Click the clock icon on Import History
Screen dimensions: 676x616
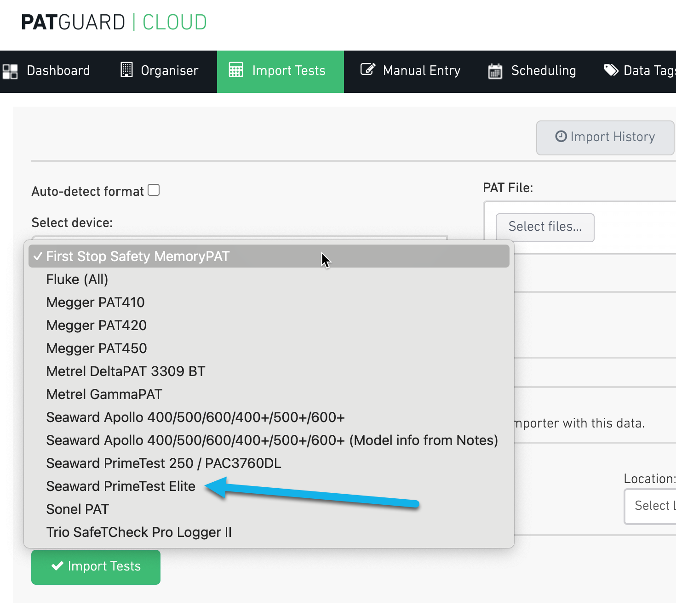pos(561,137)
